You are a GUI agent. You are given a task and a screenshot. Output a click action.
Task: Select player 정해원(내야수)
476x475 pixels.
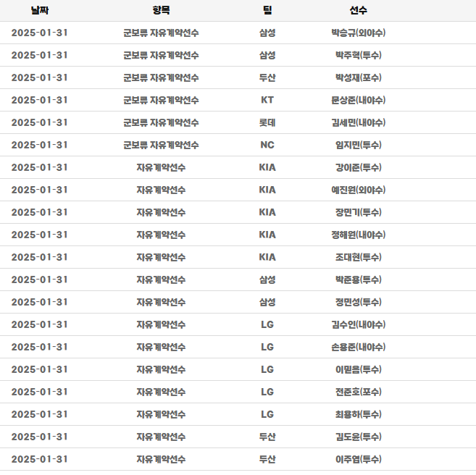point(358,235)
